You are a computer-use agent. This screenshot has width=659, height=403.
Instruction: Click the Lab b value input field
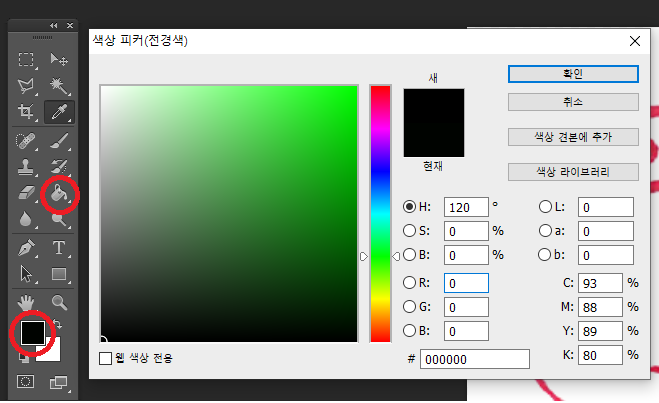(606, 255)
